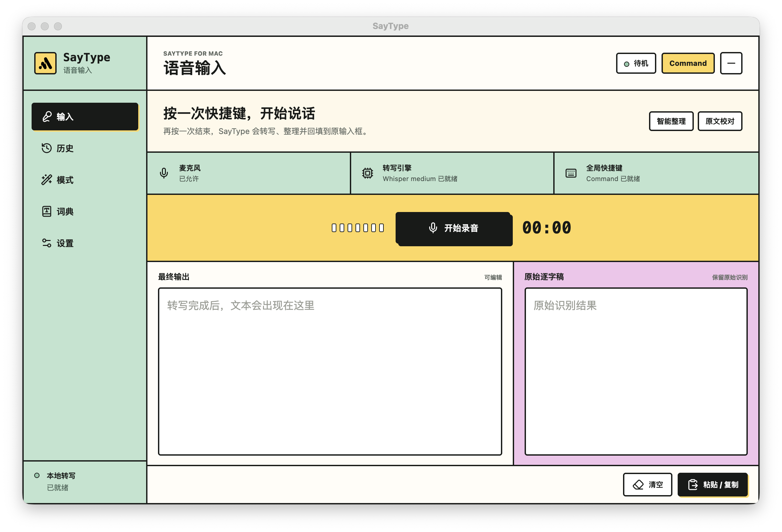Click 'Command 已就绪' hotkey status text
This screenshot has width=782, height=532.
(613, 179)
